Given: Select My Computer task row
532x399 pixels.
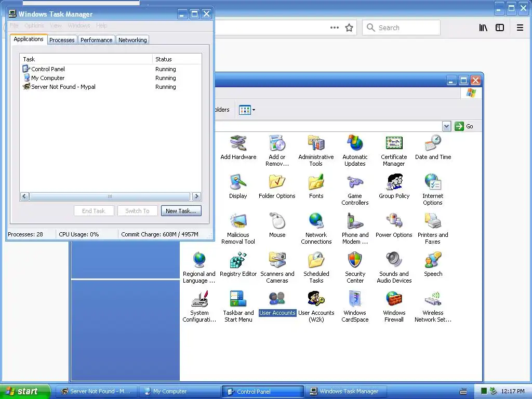Looking at the screenshot, I should pyautogui.click(x=111, y=78).
